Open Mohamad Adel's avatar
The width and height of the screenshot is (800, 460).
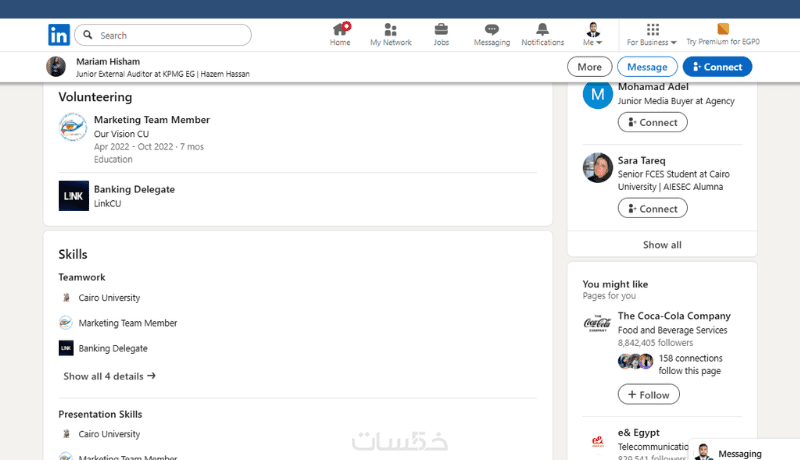[x=597, y=94]
